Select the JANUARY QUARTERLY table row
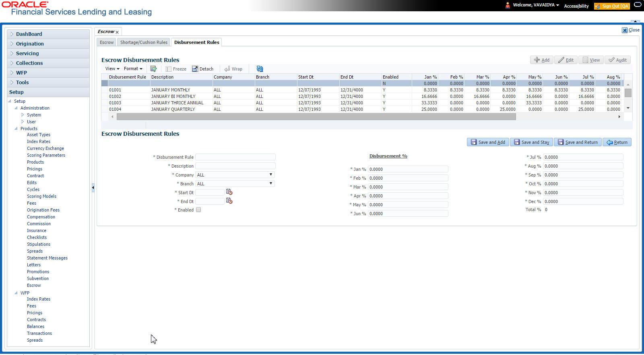644x355 pixels. point(362,109)
